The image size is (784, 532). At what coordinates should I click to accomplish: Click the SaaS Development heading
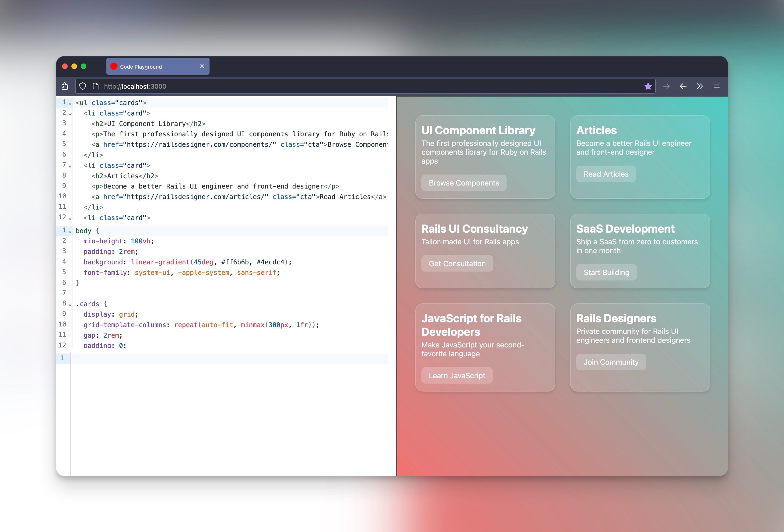click(x=625, y=229)
